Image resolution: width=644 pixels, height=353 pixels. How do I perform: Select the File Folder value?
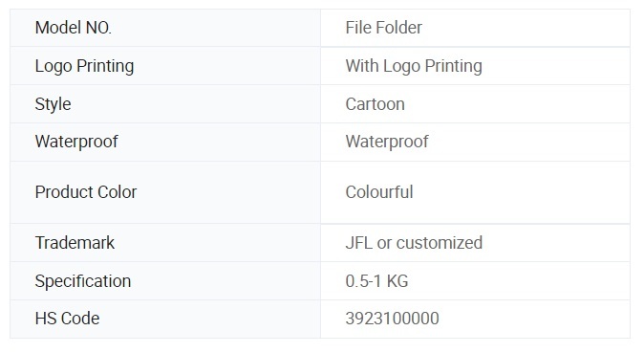point(383,28)
